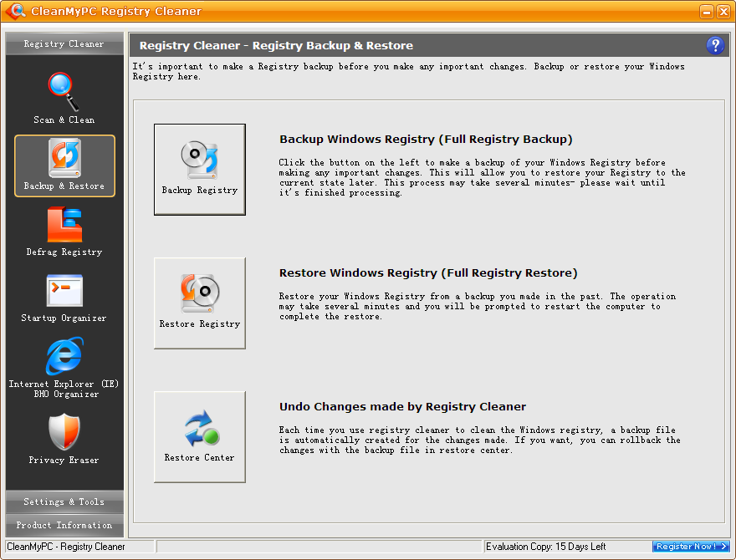Select Backup & Restore in the sidebar
The width and height of the screenshot is (736, 560).
pos(64,165)
